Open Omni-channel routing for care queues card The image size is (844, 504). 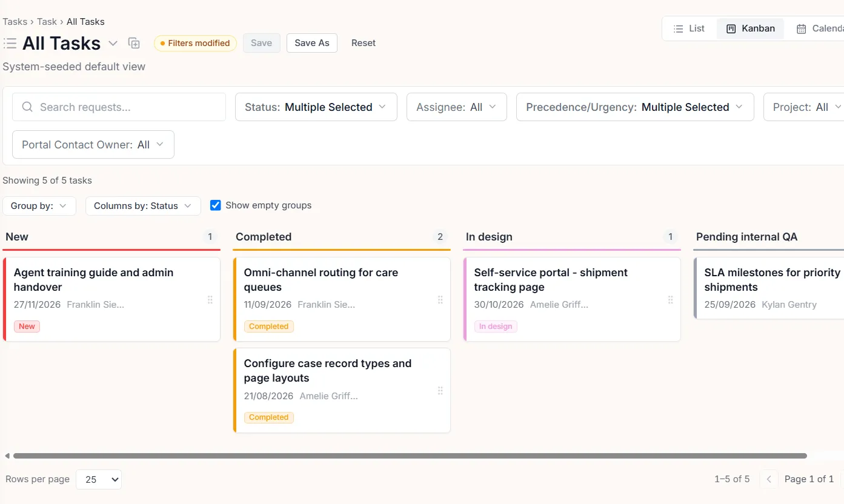pyautogui.click(x=342, y=299)
